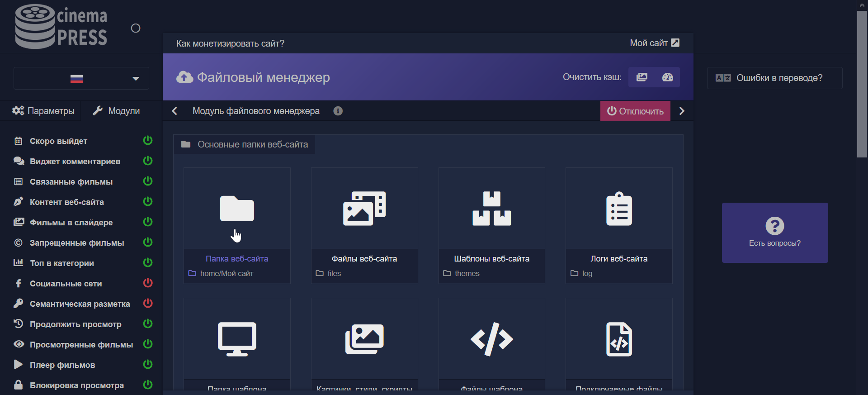
Task: Click the clear speed cache gauge icon
Action: click(667, 77)
